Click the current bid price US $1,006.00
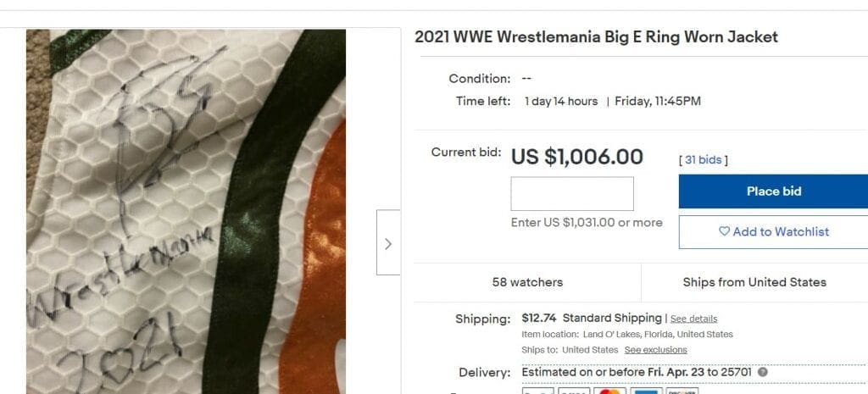 point(577,157)
